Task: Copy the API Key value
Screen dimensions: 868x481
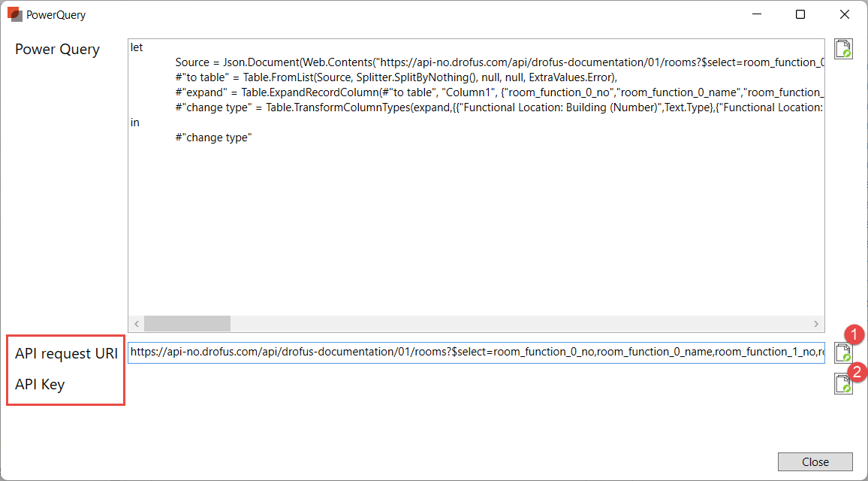Action: [x=843, y=383]
